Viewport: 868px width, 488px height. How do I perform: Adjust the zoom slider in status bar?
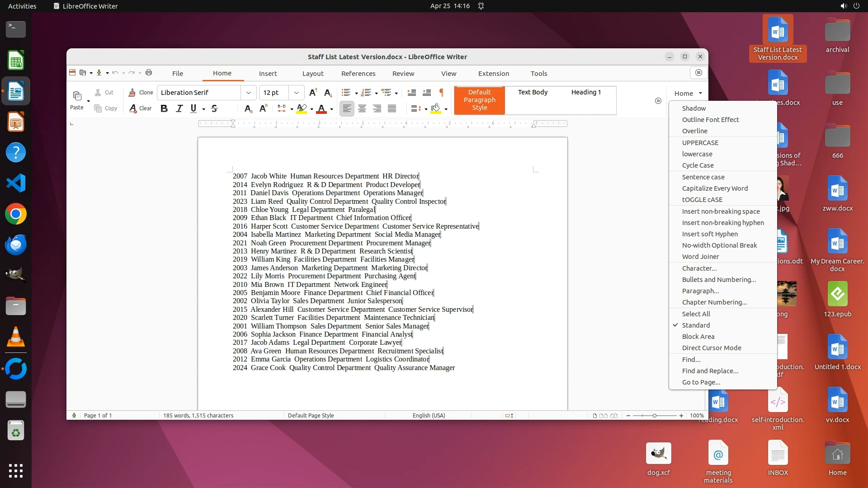tap(654, 416)
